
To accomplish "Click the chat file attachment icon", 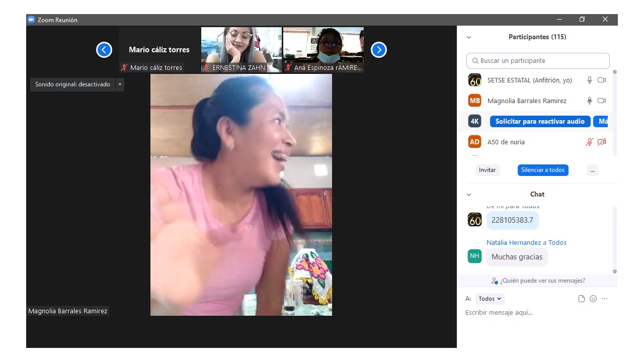I will pos(582,299).
